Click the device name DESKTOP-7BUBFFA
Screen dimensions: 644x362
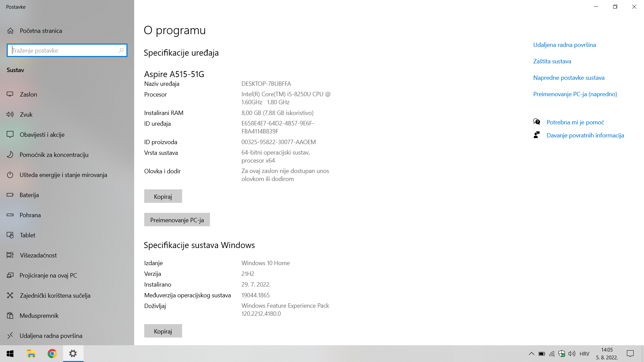pos(266,84)
